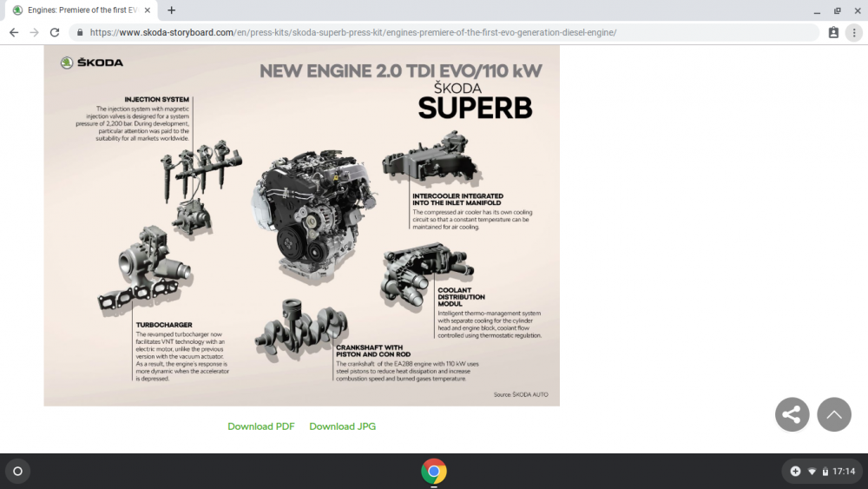
Task: Click the browser forward arrow
Action: pos(35,33)
